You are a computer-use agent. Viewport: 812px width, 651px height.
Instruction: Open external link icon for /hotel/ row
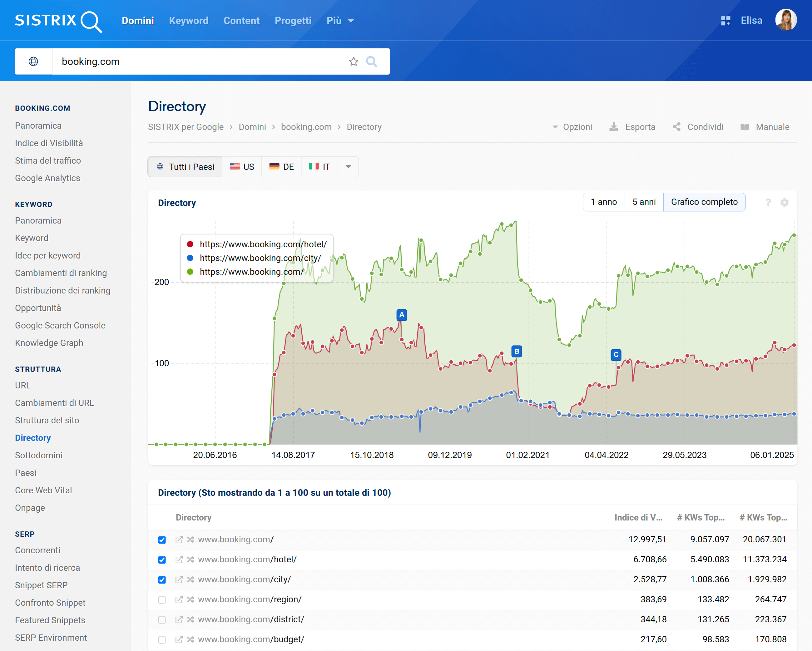(x=179, y=560)
